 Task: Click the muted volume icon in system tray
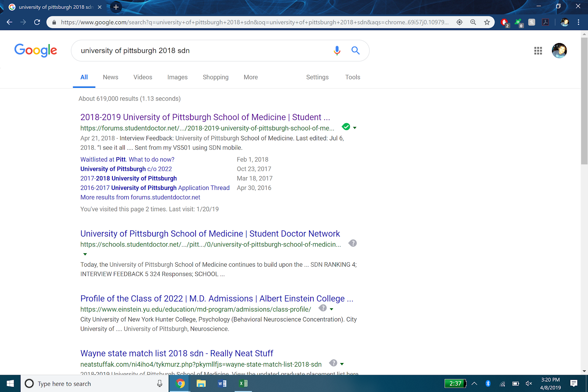(529, 384)
